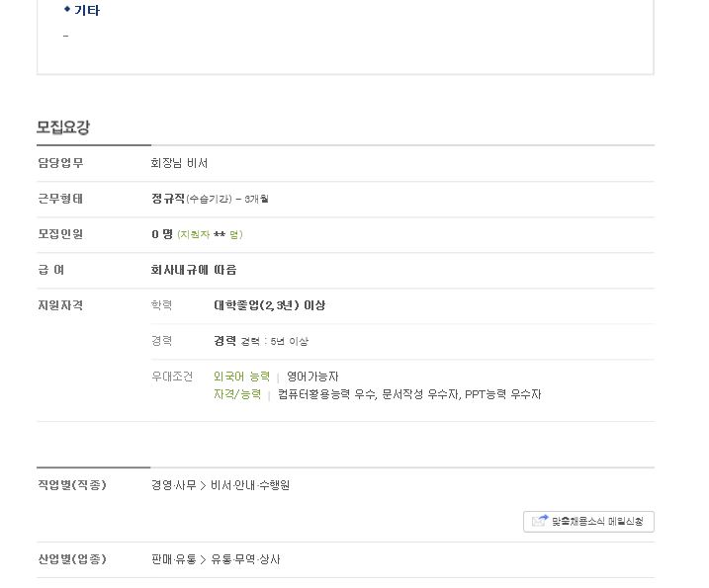This screenshot has height=588, width=709.
Task: Click the 맞춤채용소식 메일신청 button
Action: coord(588,522)
